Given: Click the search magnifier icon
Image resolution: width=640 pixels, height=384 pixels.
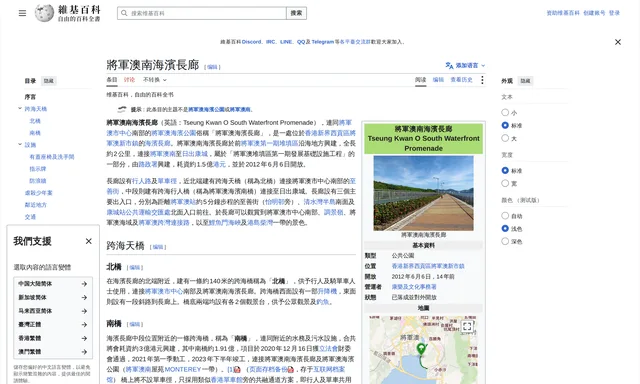Looking at the screenshot, I should pyautogui.click(x=124, y=13).
